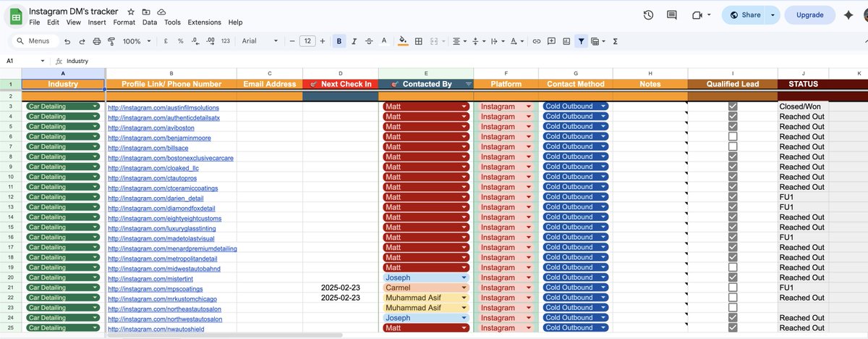Open the Contacted By column filter icon

tap(467, 84)
